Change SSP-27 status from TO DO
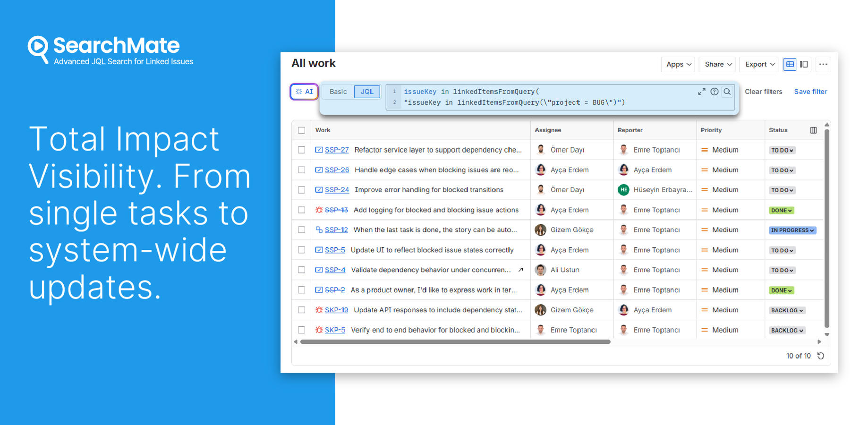Image resolution: width=868 pixels, height=425 pixels. [x=782, y=150]
